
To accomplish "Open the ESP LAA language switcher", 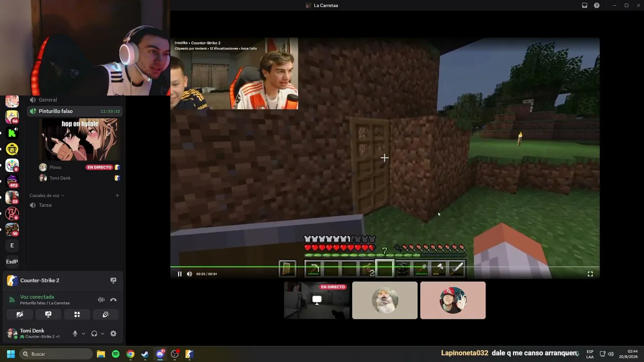I will pyautogui.click(x=590, y=354).
